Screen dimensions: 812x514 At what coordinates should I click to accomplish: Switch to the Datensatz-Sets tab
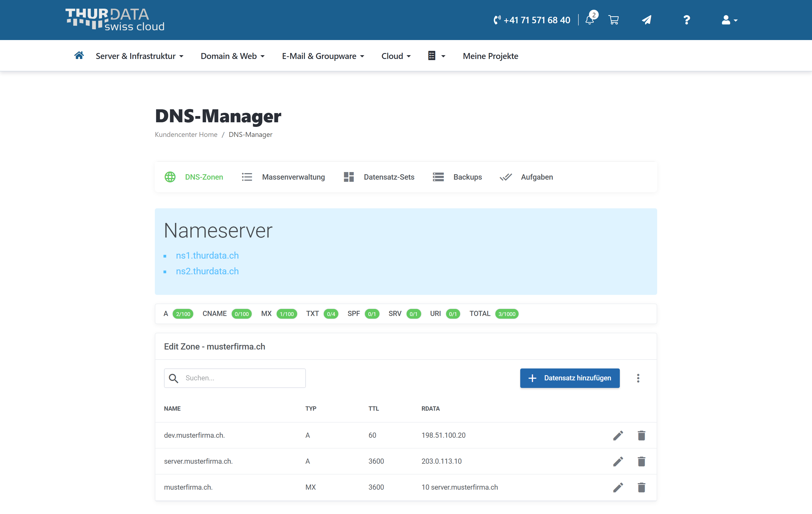[x=379, y=177]
